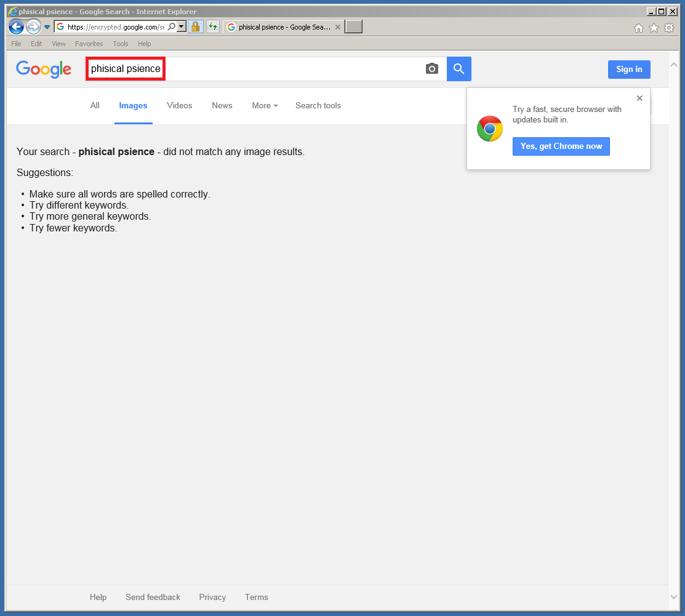Open the View menu

click(x=58, y=44)
